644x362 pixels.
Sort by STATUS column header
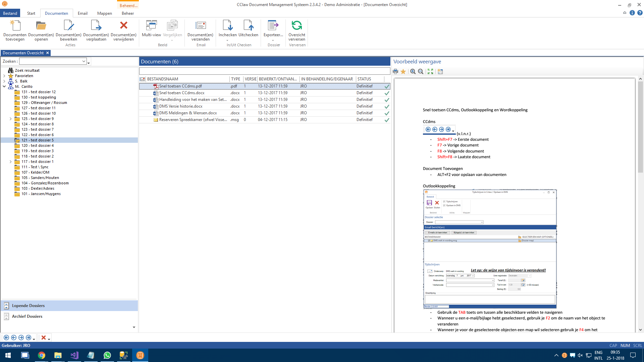[x=370, y=79]
